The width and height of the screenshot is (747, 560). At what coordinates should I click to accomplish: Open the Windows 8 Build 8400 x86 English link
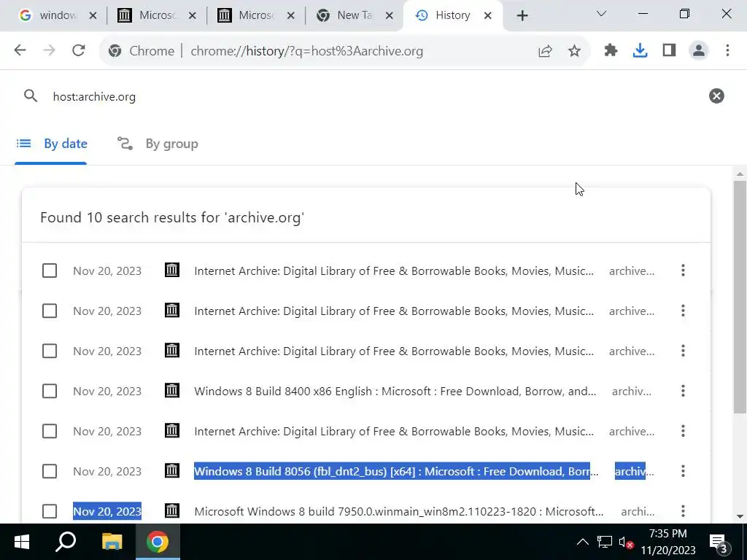395,391
